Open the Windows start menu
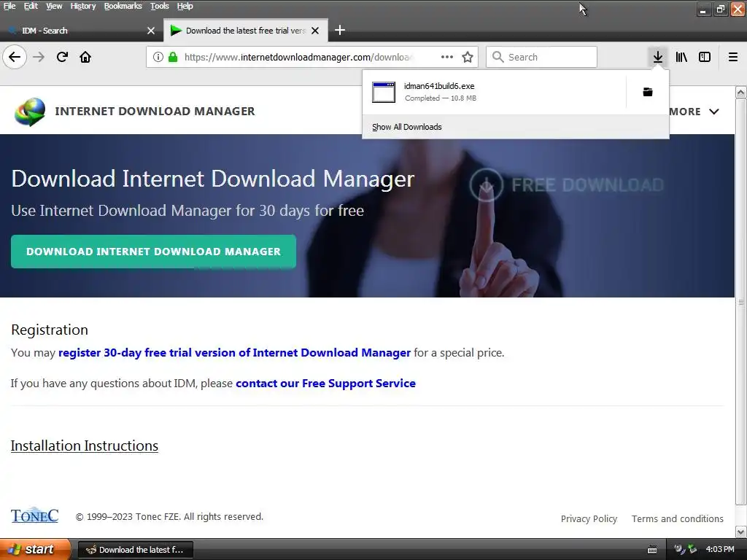The height and width of the screenshot is (560, 747). (x=35, y=550)
